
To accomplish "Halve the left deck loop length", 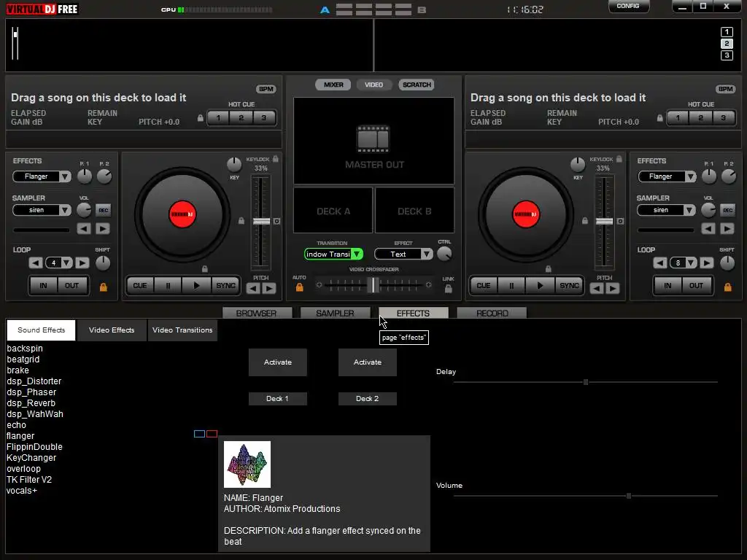I will [35, 262].
